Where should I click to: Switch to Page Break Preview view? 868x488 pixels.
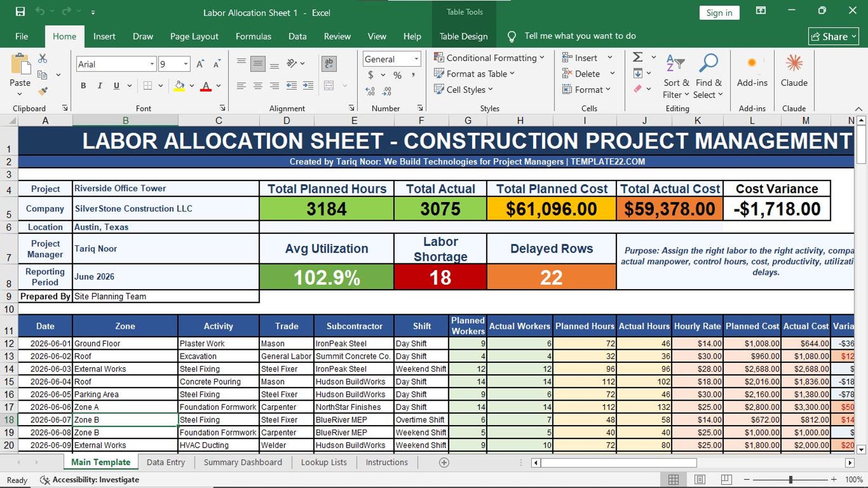click(726, 479)
